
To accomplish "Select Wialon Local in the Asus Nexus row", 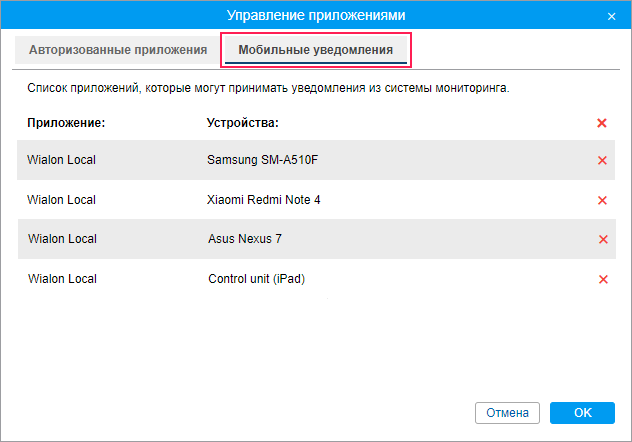I will [62, 239].
